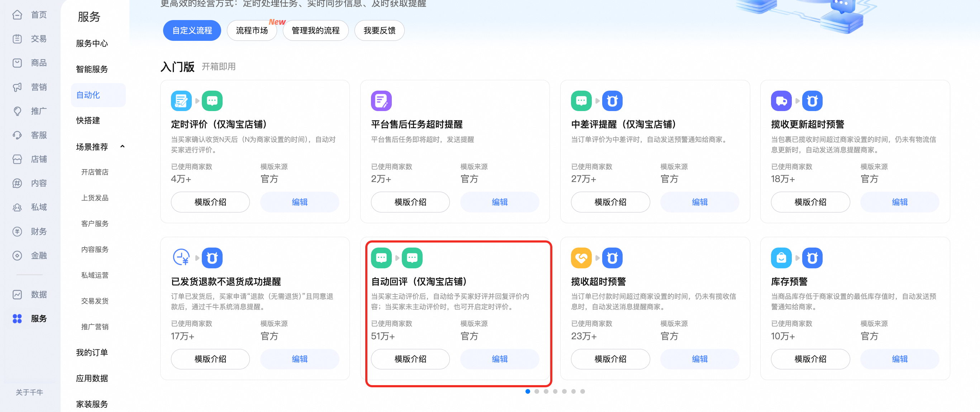Click 编辑 on 揽收更新超时预警 card
Viewport: 980px width, 412px height.
tap(900, 202)
